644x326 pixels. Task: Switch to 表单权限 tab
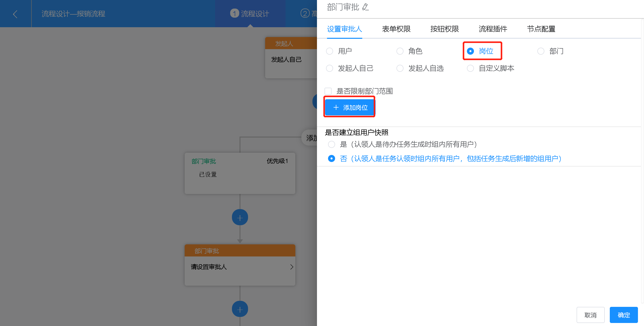click(x=396, y=29)
